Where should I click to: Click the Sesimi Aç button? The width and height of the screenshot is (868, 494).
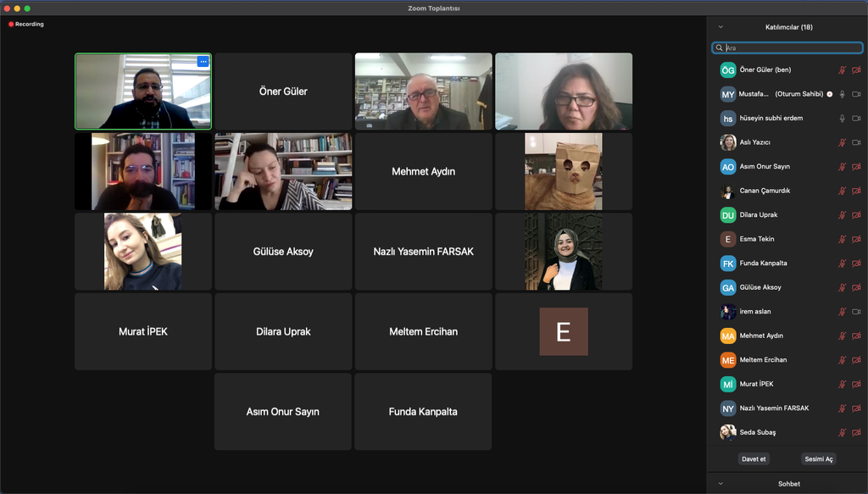(819, 459)
